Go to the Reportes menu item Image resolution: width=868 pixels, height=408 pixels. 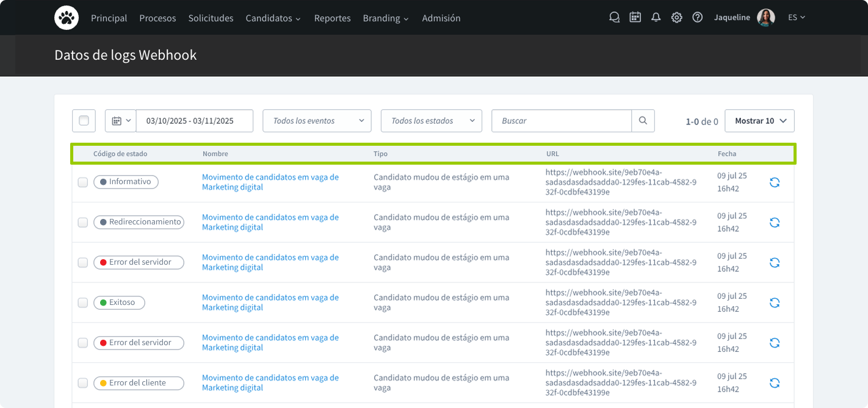pyautogui.click(x=332, y=18)
